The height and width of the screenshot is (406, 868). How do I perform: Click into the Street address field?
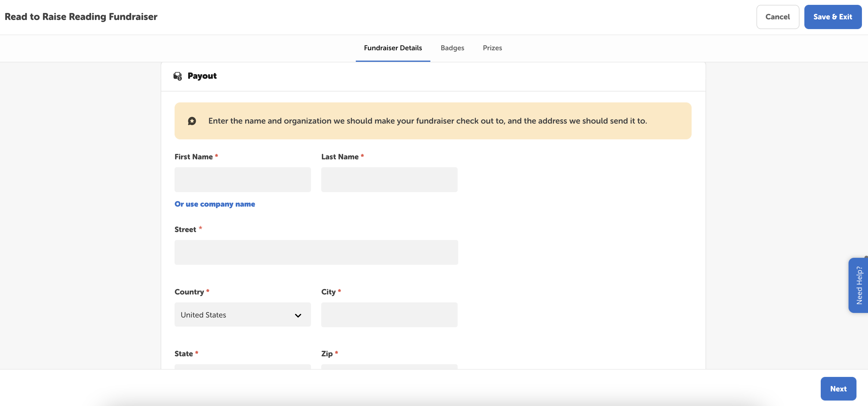(316, 252)
